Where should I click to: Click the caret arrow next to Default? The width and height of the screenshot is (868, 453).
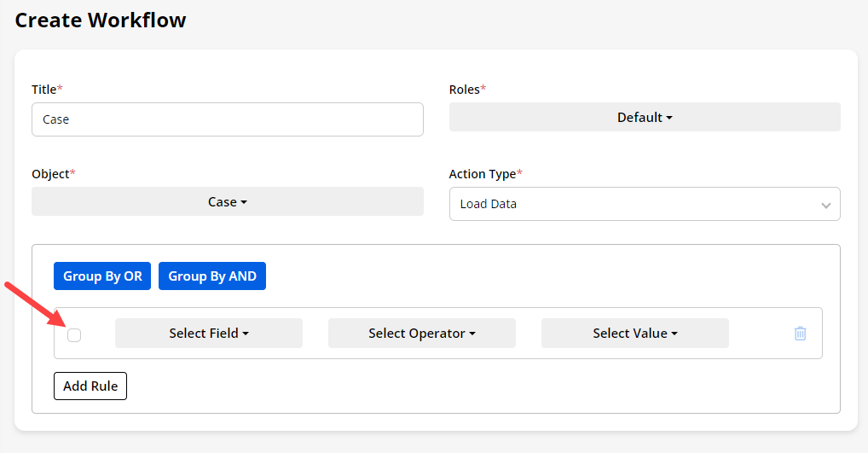669,118
